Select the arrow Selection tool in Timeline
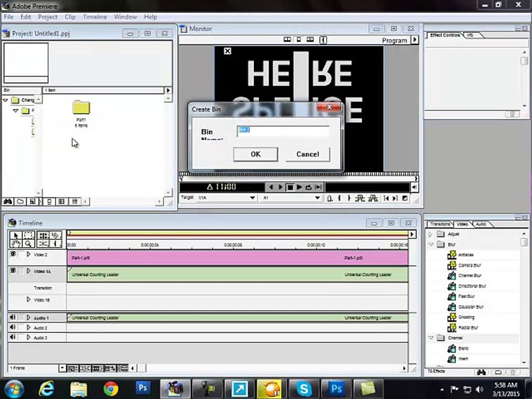The height and width of the screenshot is (399, 532). (16, 235)
